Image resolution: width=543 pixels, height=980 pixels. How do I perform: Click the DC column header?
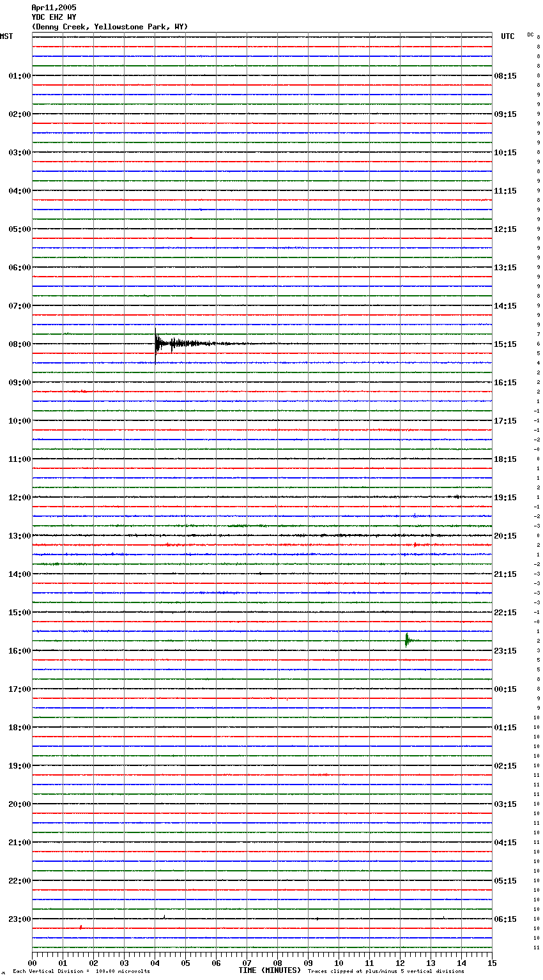pyautogui.click(x=530, y=34)
